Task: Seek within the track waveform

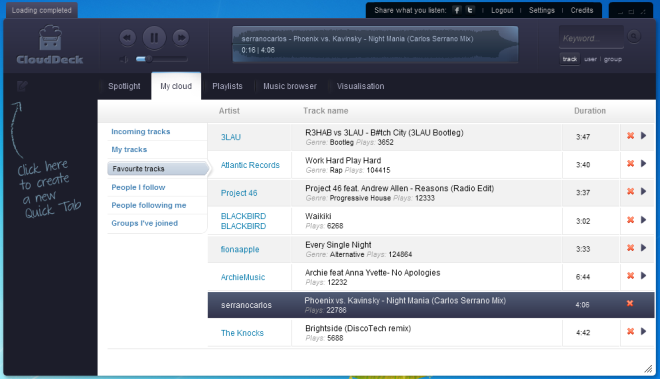Action: 375,44
